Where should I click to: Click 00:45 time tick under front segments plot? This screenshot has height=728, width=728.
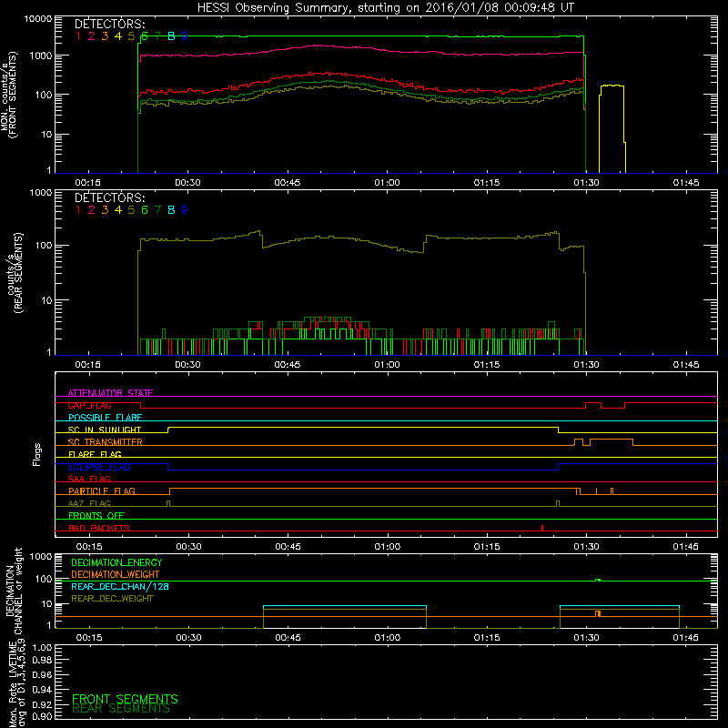point(288,183)
